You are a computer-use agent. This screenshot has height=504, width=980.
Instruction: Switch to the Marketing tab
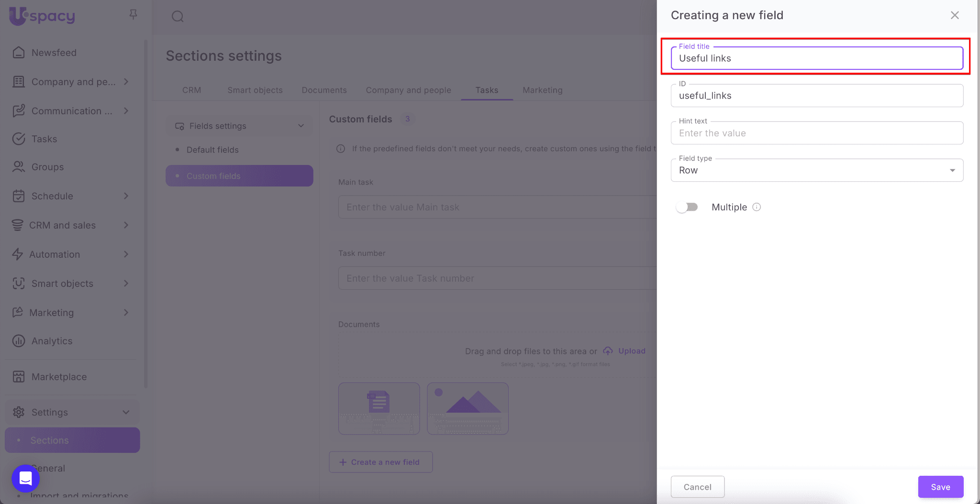coord(542,90)
